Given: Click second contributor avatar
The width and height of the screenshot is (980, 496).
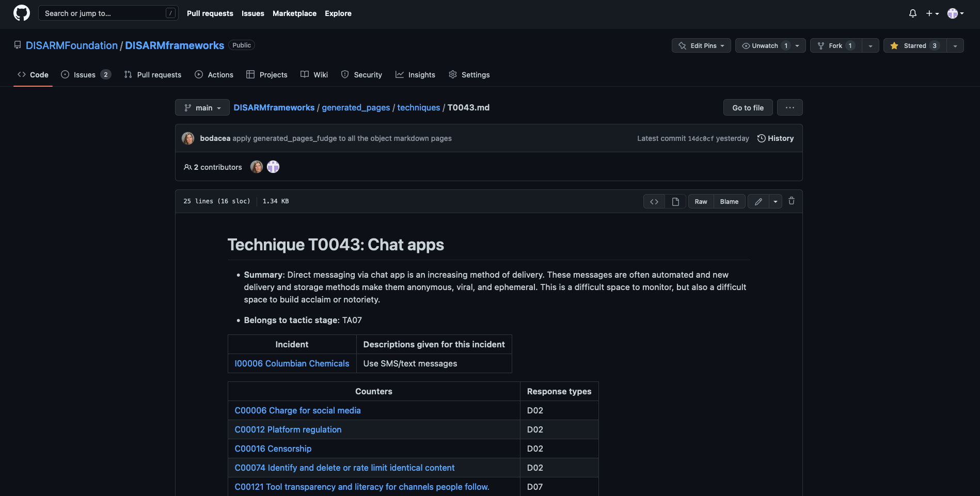Looking at the screenshot, I should coord(273,167).
